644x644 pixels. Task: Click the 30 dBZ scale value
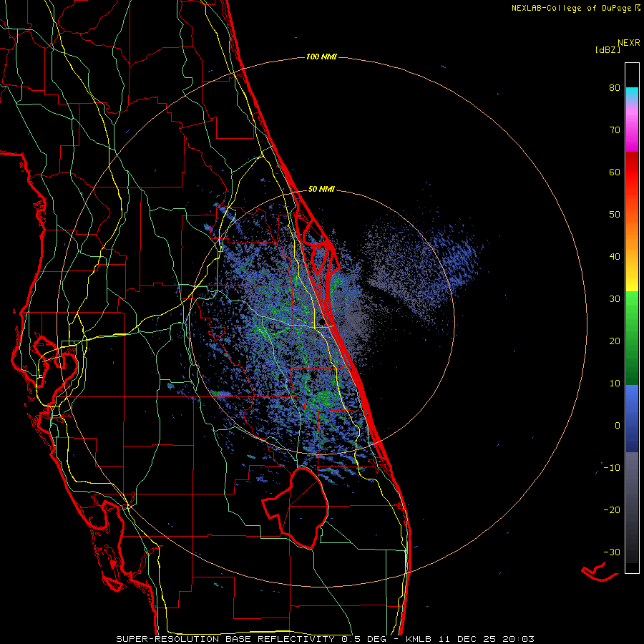click(x=615, y=299)
